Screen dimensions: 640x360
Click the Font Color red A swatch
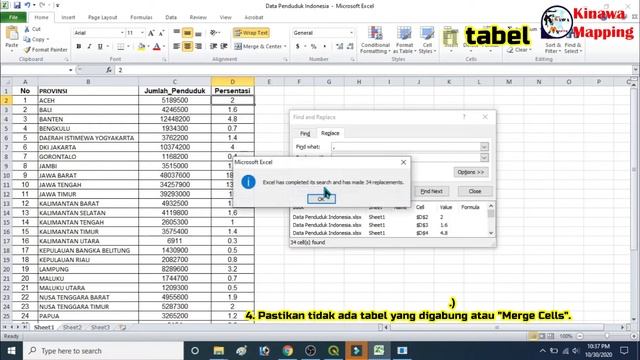(157, 47)
